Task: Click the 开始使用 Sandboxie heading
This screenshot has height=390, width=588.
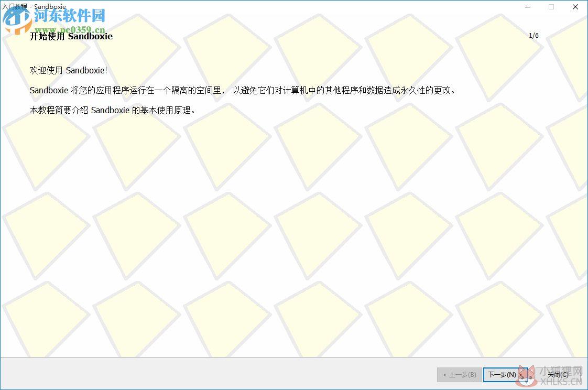Action: tap(71, 36)
